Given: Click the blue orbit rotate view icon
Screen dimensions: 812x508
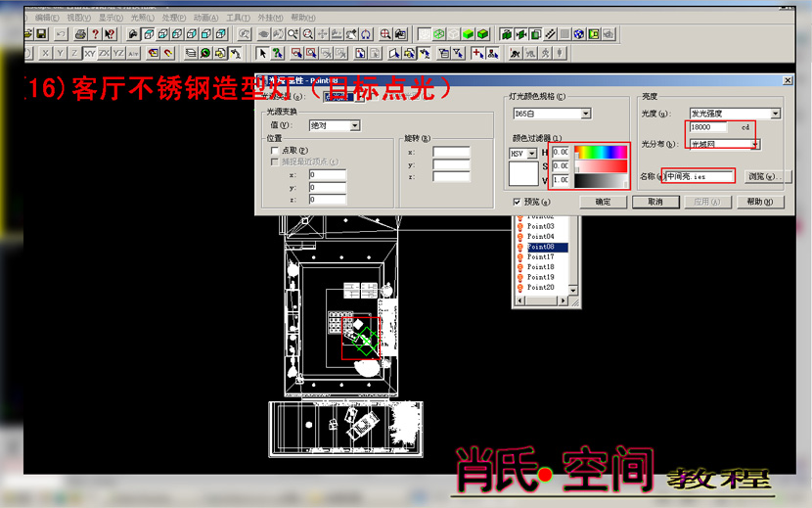Looking at the screenshot, I should 366,34.
